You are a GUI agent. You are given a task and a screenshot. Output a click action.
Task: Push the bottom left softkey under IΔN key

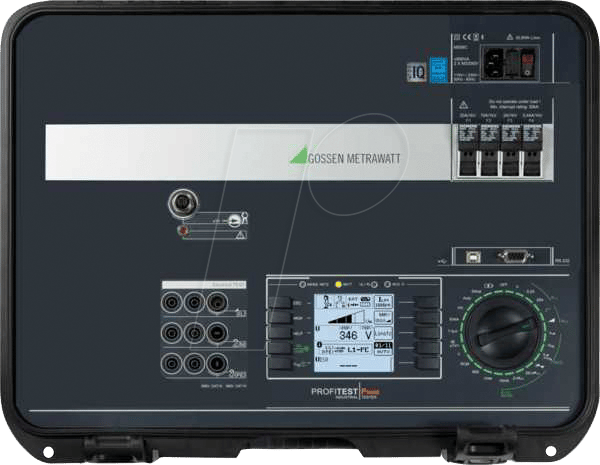(x=280, y=363)
